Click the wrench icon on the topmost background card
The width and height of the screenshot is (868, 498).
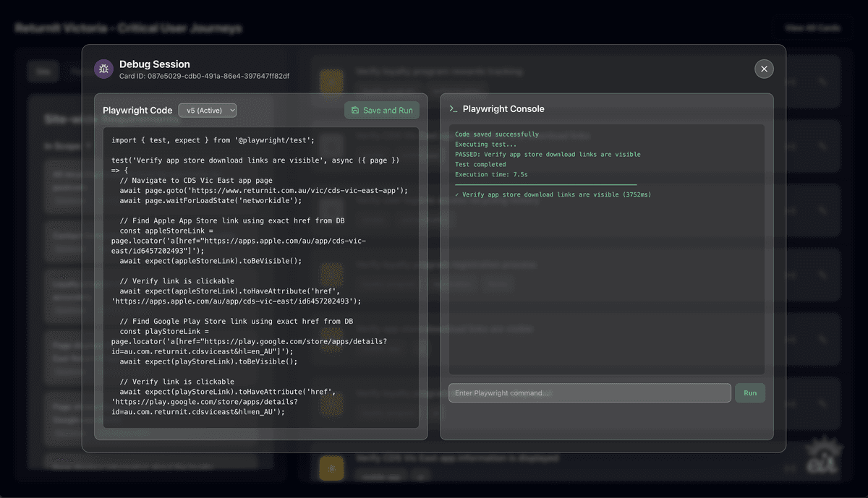coord(822,81)
